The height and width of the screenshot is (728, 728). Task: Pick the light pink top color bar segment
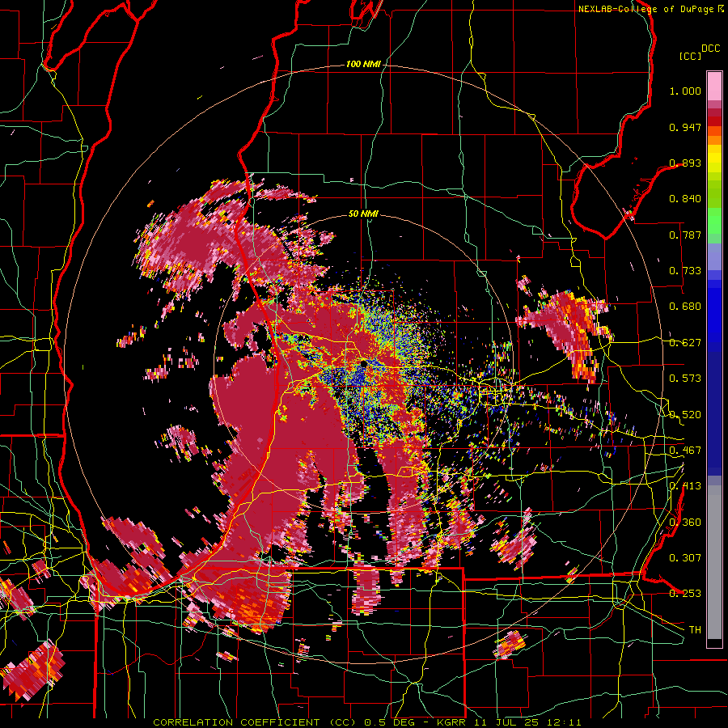point(714,86)
